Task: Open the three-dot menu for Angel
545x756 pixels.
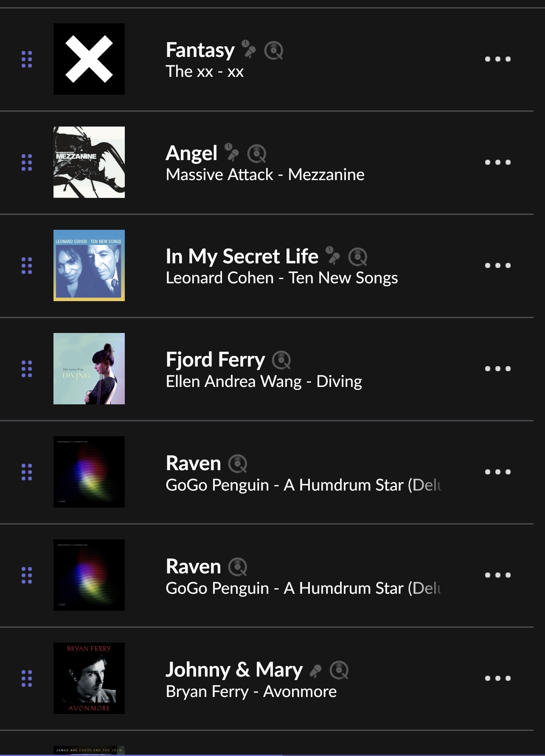Action: (497, 162)
